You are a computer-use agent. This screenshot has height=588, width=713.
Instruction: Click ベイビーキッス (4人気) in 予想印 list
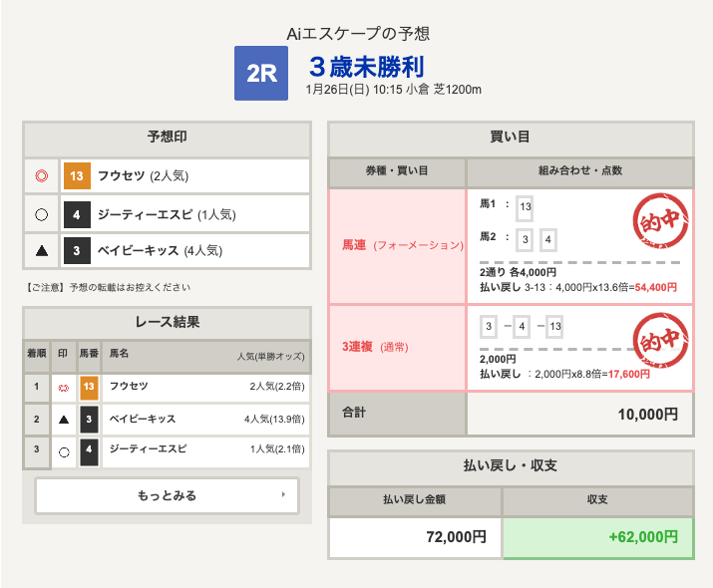pos(160,250)
